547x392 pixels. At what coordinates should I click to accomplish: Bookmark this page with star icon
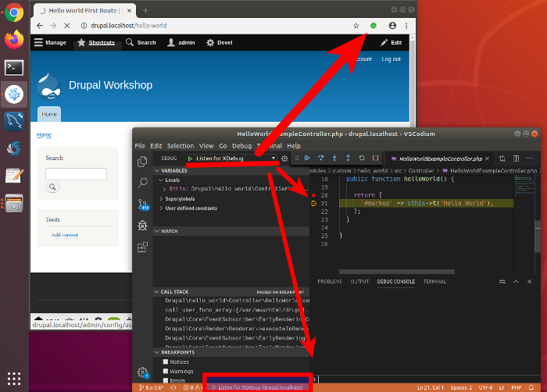coord(356,26)
